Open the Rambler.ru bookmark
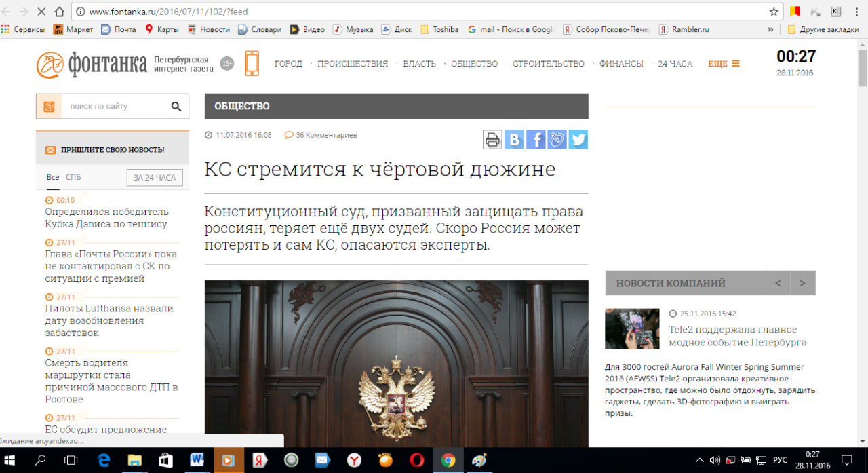 pos(685,29)
